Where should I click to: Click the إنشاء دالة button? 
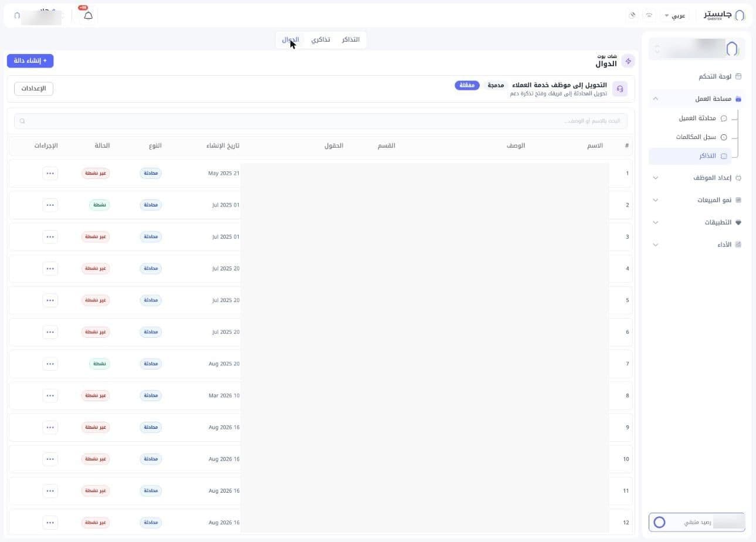tap(30, 60)
